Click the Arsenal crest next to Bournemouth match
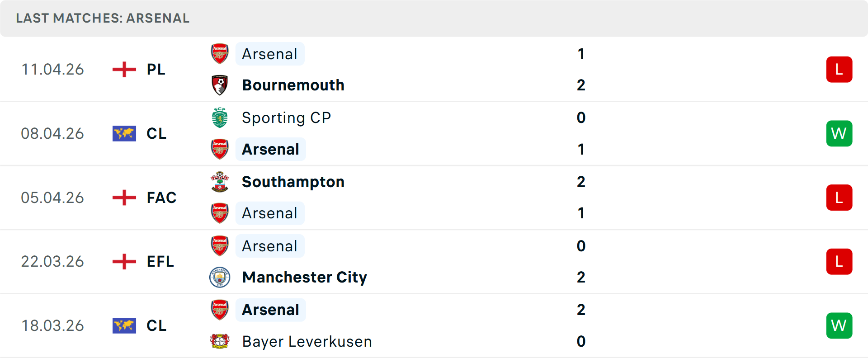 [220, 54]
